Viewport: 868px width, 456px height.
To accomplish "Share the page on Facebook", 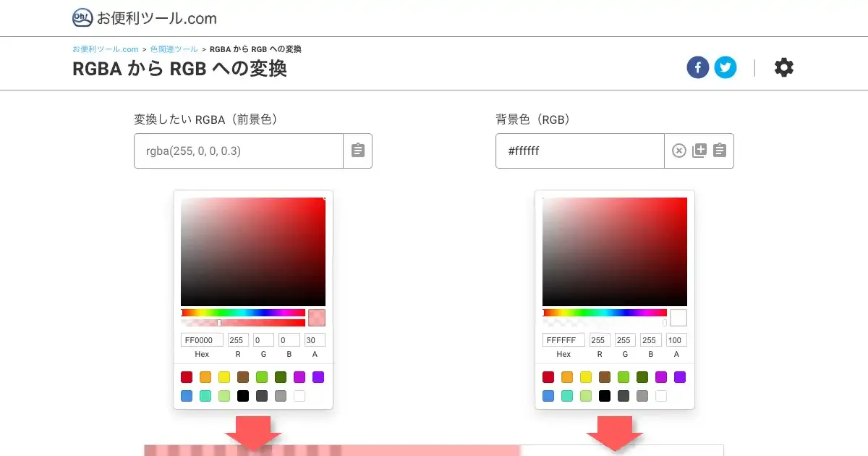I will point(698,68).
